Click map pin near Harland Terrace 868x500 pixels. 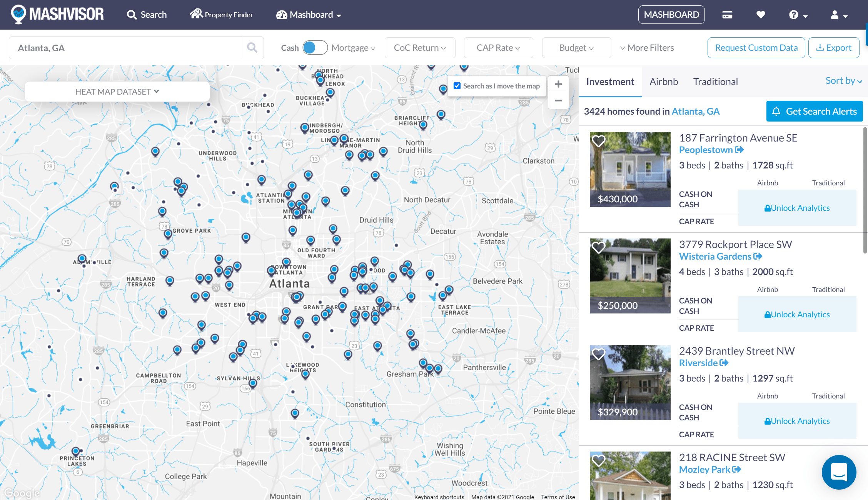point(170,281)
